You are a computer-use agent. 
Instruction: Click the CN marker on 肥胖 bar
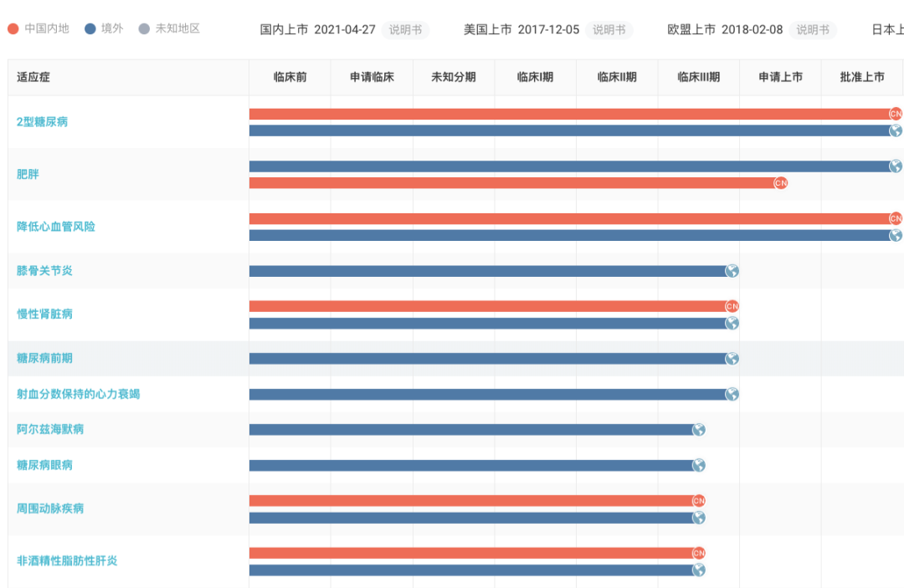(780, 183)
